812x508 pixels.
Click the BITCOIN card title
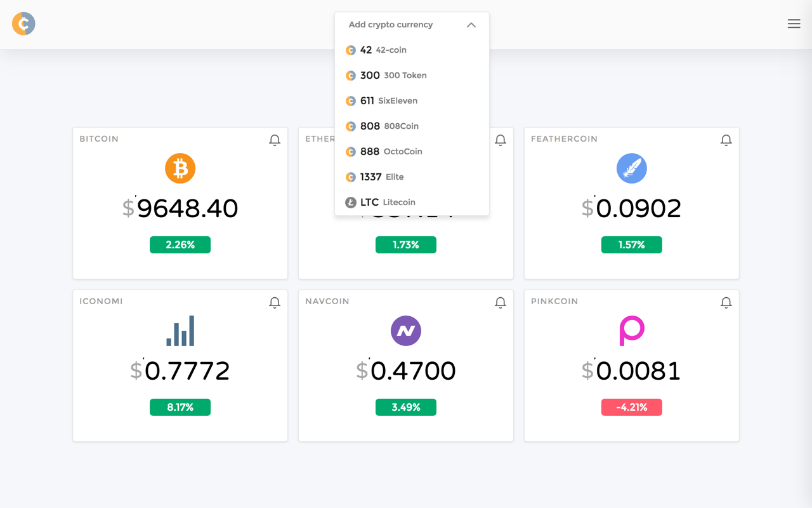point(99,138)
